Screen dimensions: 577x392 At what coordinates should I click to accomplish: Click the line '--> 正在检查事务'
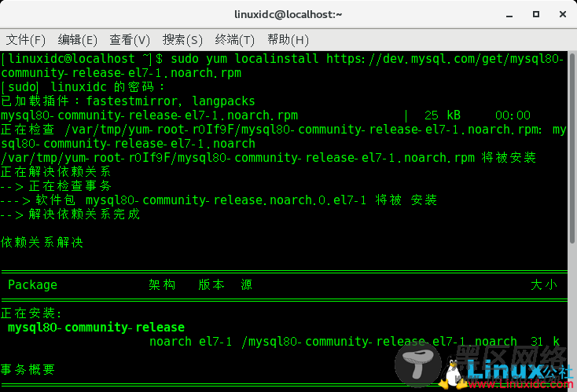[56, 186]
